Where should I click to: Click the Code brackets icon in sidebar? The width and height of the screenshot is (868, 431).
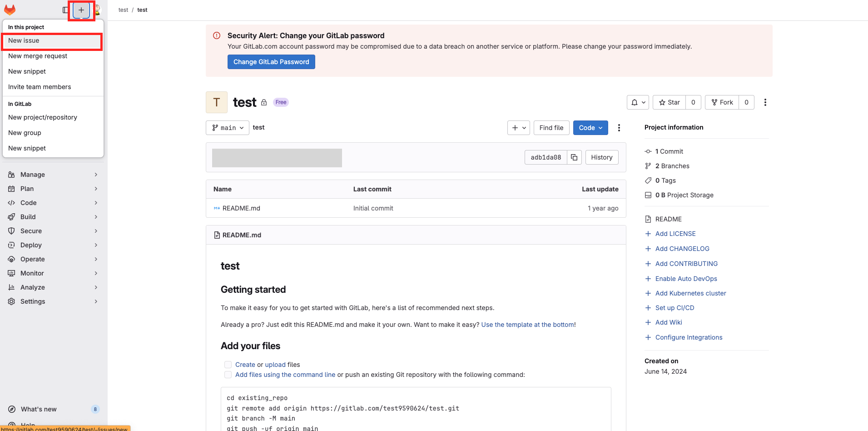[x=11, y=203]
